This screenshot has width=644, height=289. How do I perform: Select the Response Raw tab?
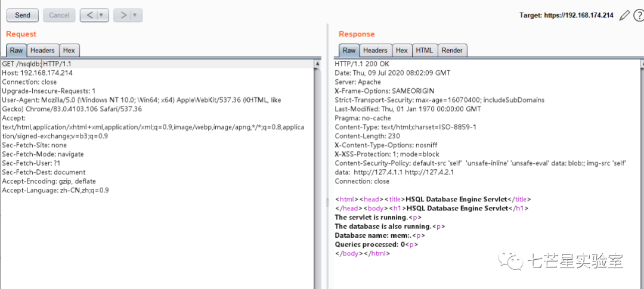[x=349, y=51]
